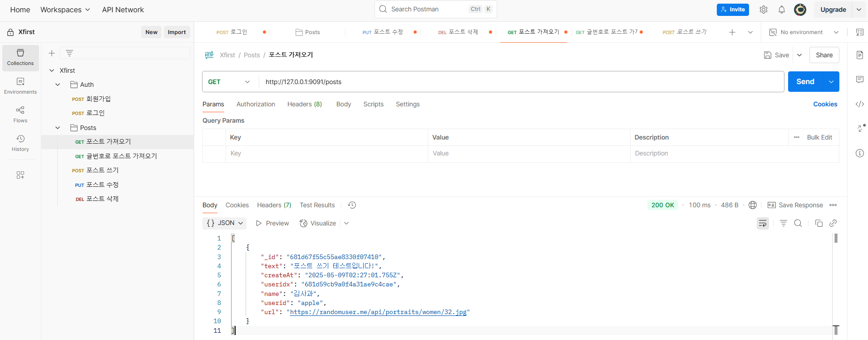
Task: Click the Invite button
Action: point(733,10)
